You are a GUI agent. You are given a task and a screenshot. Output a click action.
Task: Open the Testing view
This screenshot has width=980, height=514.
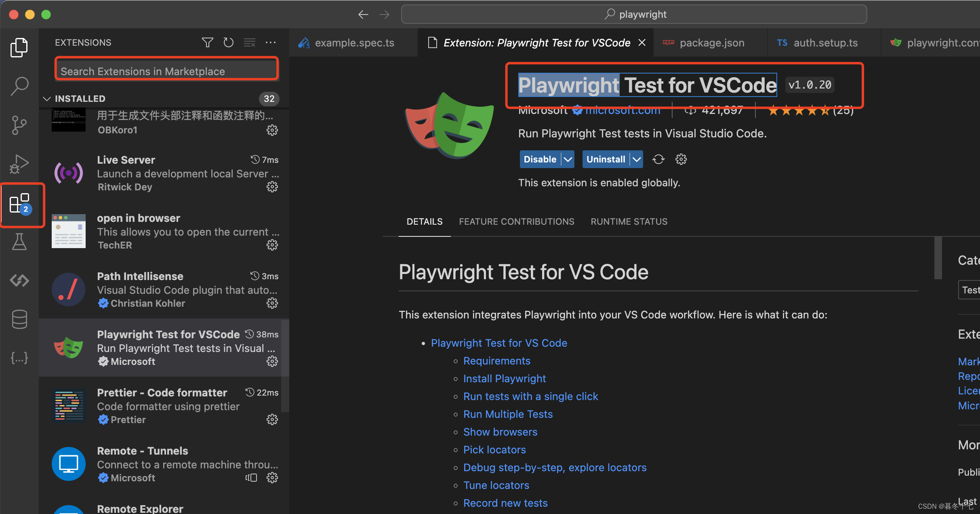tap(19, 242)
